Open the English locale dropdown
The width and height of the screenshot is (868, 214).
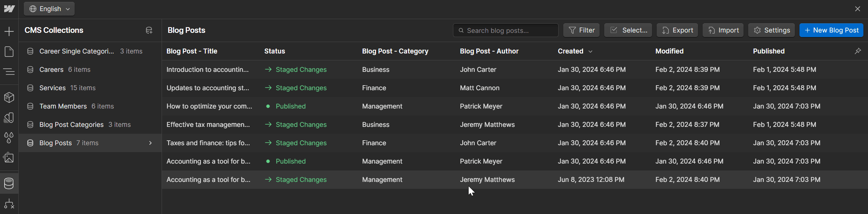click(x=49, y=9)
